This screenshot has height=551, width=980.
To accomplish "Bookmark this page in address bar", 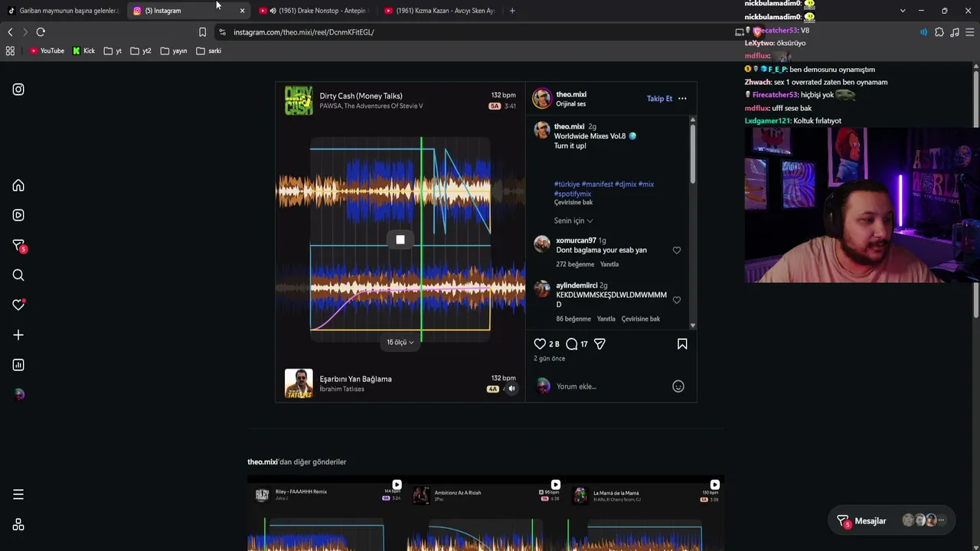I will [x=202, y=32].
